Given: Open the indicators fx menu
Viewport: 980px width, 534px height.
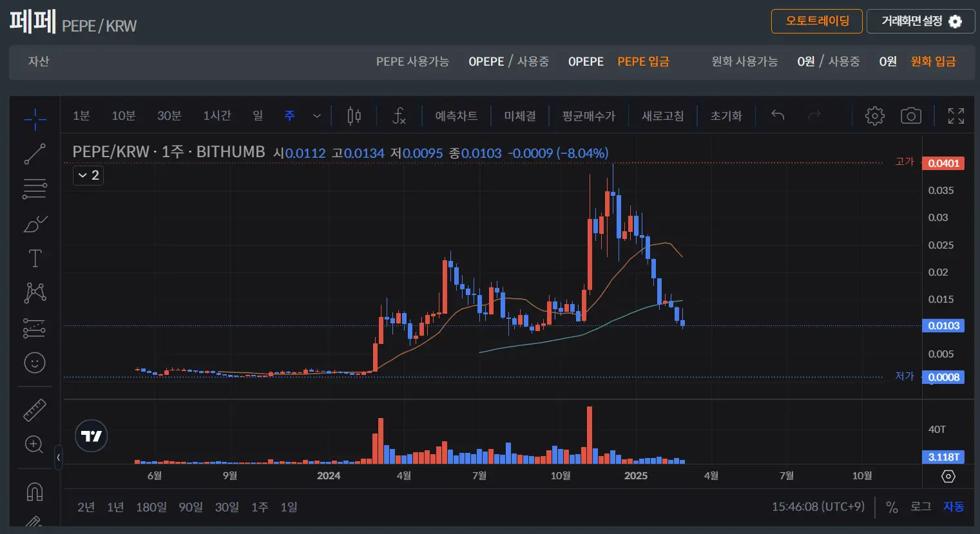Looking at the screenshot, I should click(x=399, y=116).
